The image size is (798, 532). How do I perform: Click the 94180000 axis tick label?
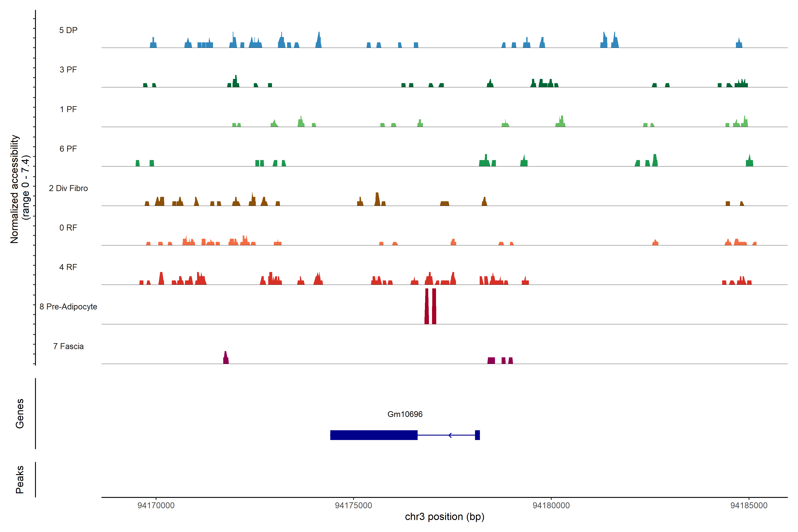click(551, 505)
